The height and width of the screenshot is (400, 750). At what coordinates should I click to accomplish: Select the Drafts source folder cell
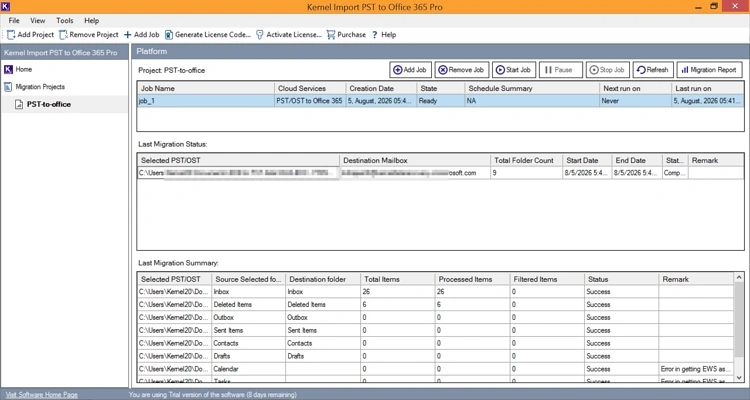click(249, 356)
